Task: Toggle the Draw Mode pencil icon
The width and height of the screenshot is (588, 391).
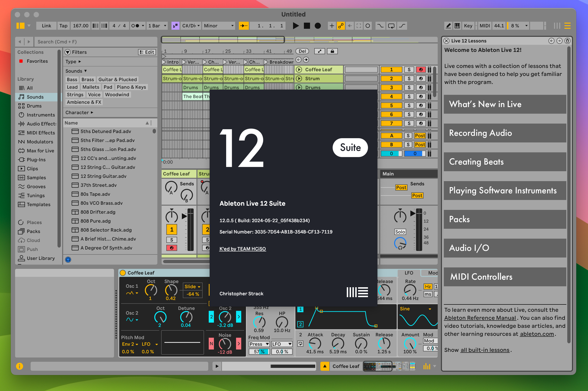Action: (448, 26)
